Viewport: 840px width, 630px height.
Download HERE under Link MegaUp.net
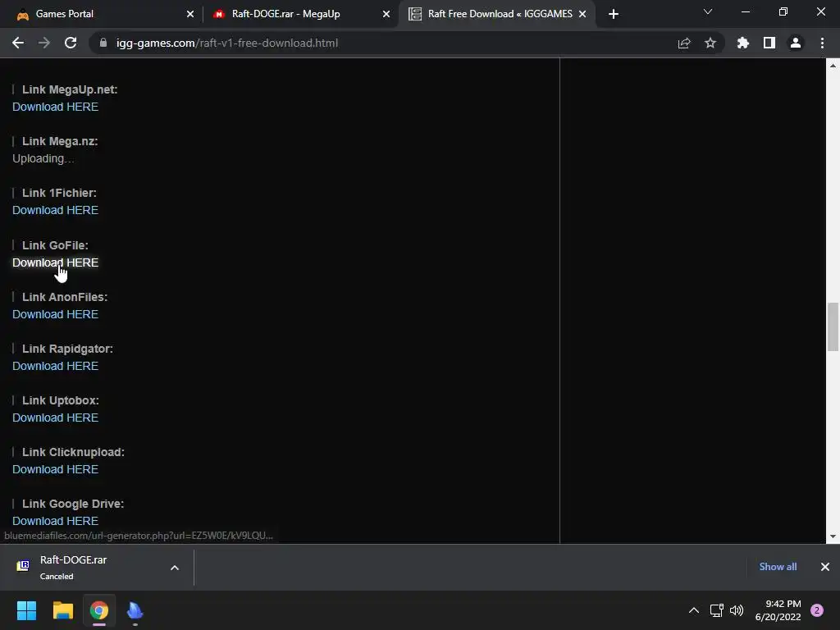click(x=55, y=107)
